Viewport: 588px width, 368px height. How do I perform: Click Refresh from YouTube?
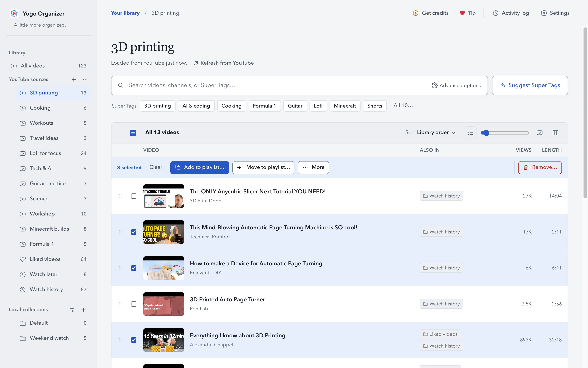point(224,63)
